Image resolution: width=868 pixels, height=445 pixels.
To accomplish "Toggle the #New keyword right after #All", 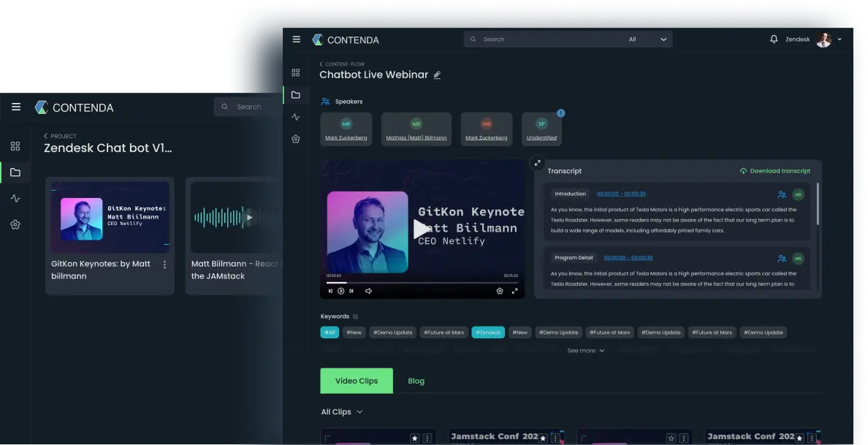I will [x=354, y=332].
